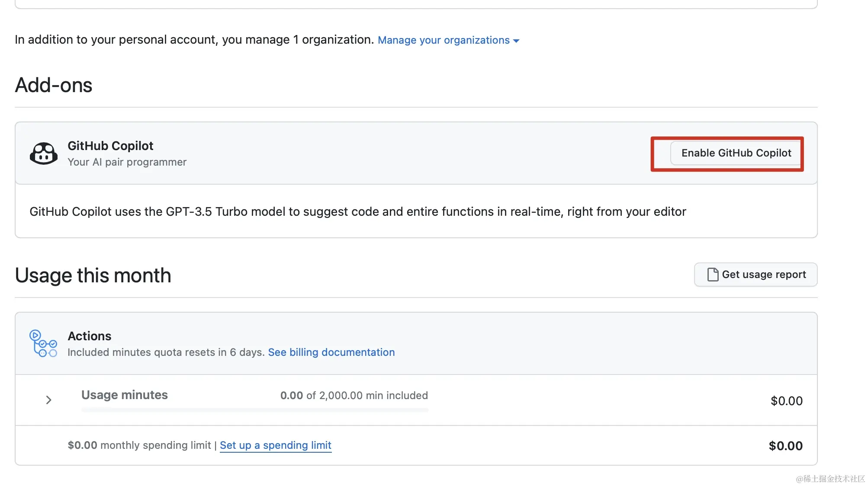The image size is (868, 486).
Task: Click the Usage minutes label
Action: coord(124,395)
